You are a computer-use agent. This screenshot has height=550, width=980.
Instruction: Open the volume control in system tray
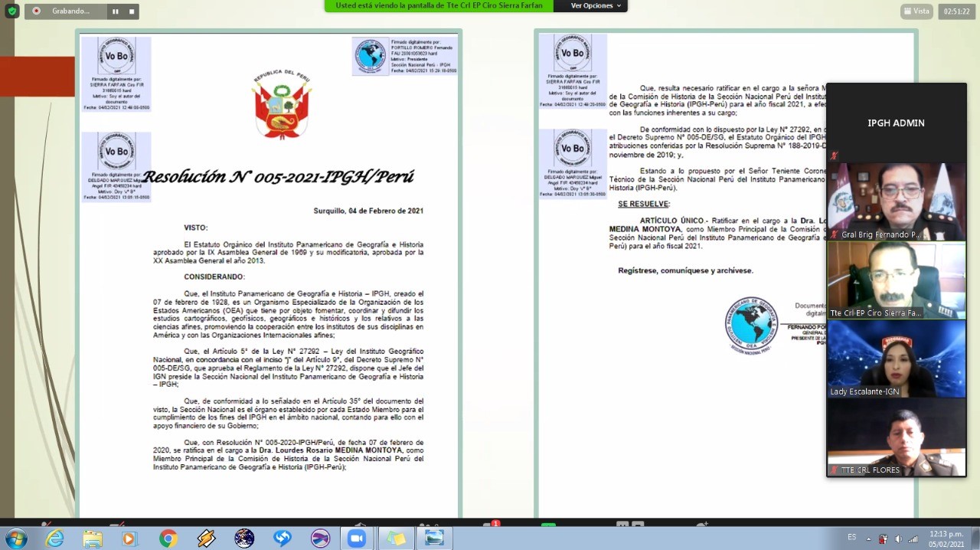898,539
